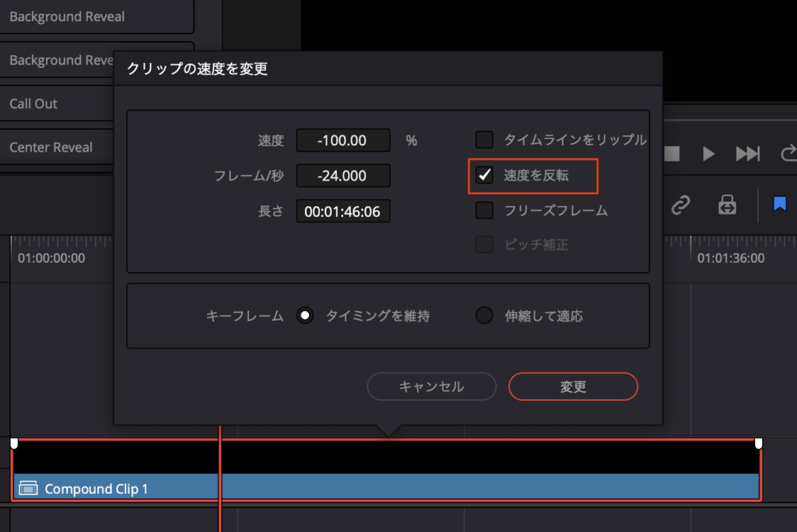Viewport: 797px width, 532px height.
Task: Click the キャンセル button
Action: pos(431,387)
